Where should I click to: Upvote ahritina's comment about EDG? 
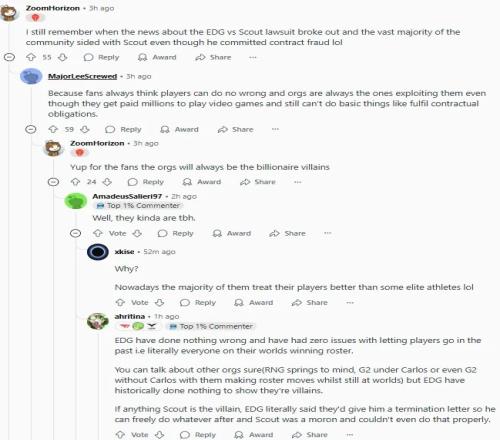120,435
